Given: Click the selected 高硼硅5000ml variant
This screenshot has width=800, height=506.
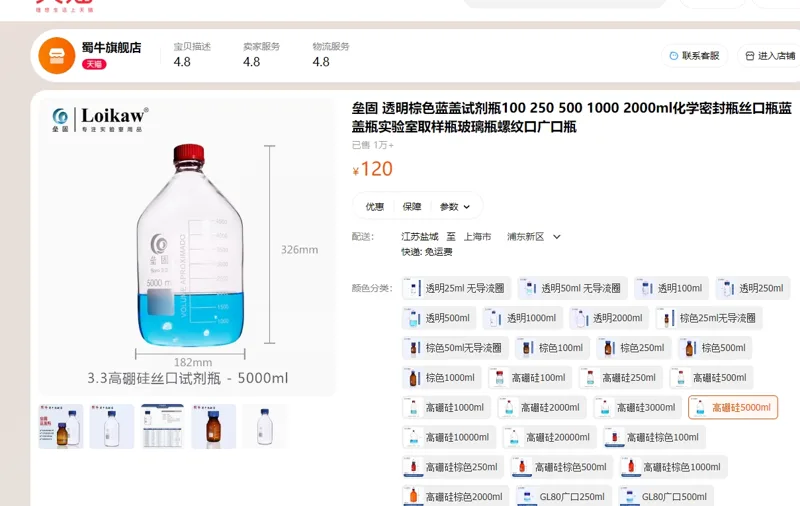Looking at the screenshot, I should coord(733,408).
